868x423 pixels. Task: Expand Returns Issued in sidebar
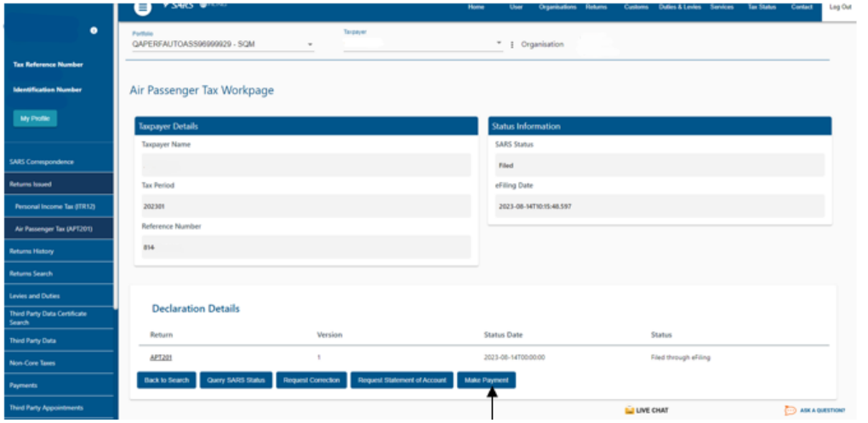point(56,183)
